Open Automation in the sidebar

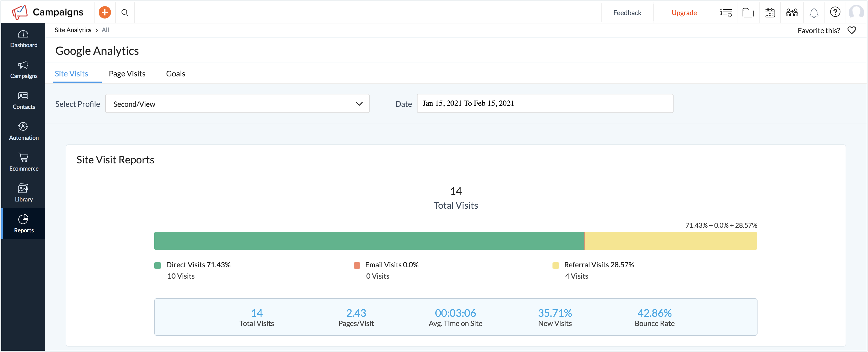click(23, 131)
